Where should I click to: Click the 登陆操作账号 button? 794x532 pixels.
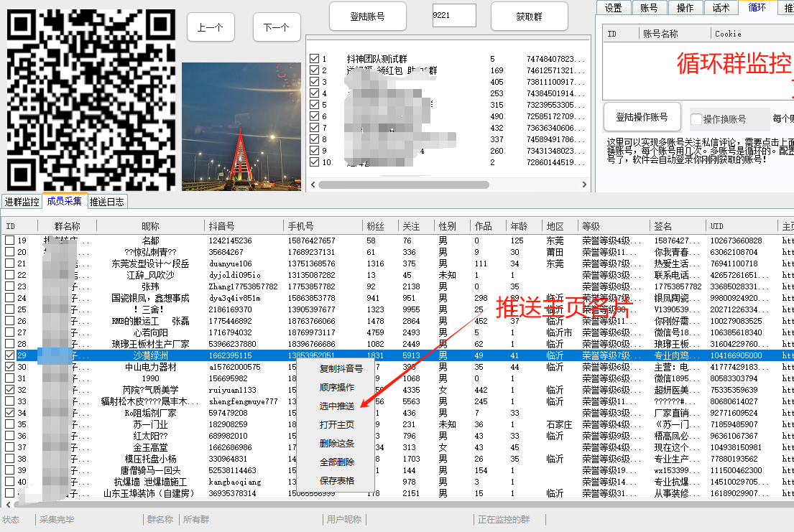(x=641, y=118)
